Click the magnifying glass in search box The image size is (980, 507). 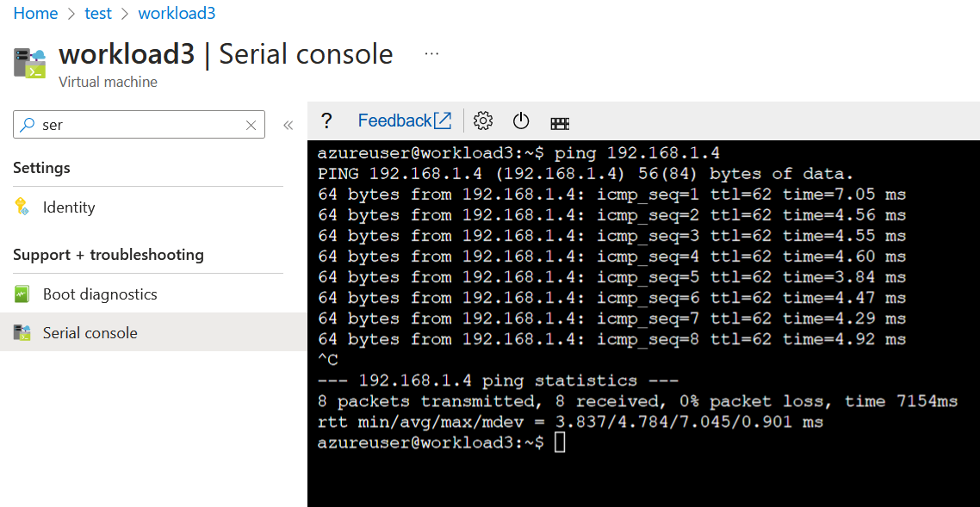click(x=28, y=124)
